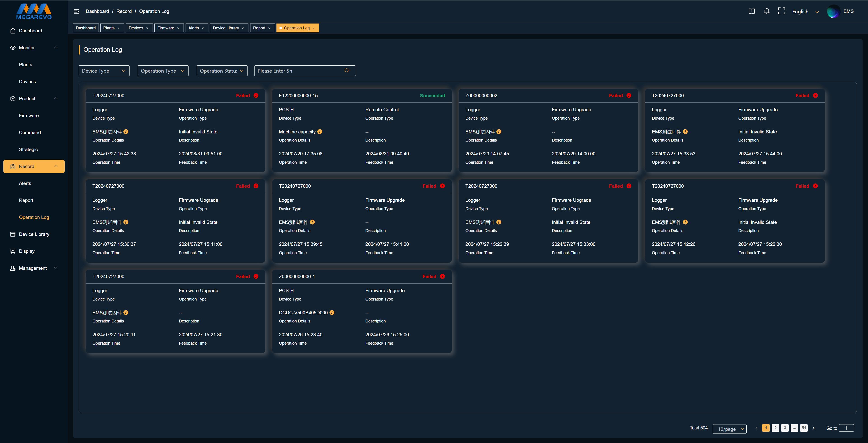Close the Report tab
The width and height of the screenshot is (868, 443).
point(269,28)
